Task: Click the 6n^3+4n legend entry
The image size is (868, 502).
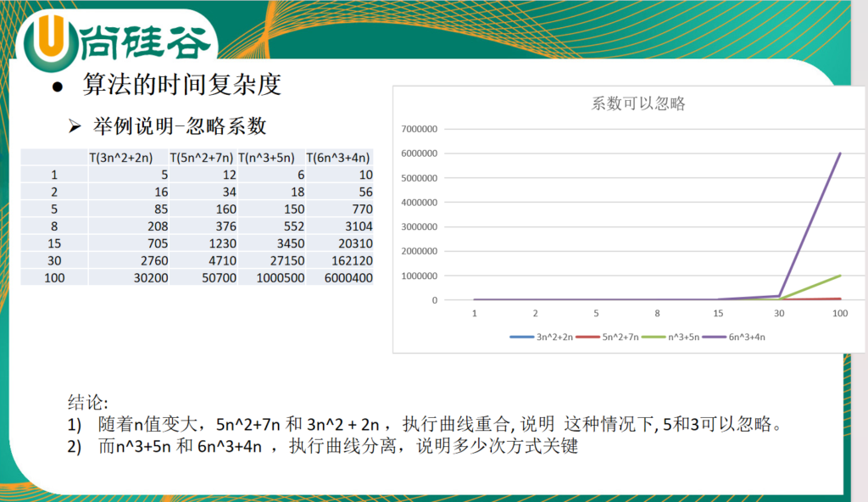Action: pyautogui.click(x=734, y=337)
